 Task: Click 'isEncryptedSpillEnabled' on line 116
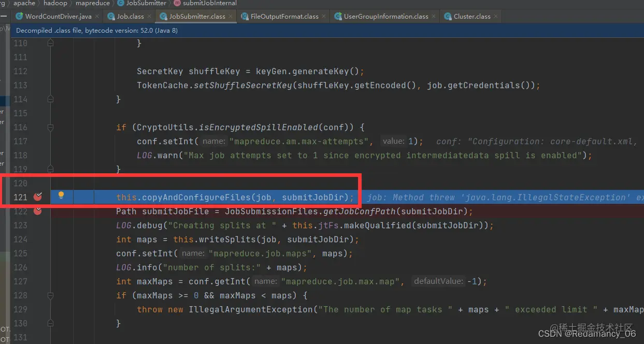coord(259,127)
